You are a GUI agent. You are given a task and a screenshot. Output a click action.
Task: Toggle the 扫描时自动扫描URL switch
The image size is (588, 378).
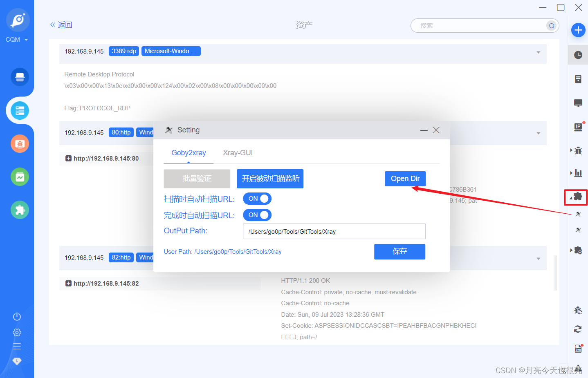(257, 199)
